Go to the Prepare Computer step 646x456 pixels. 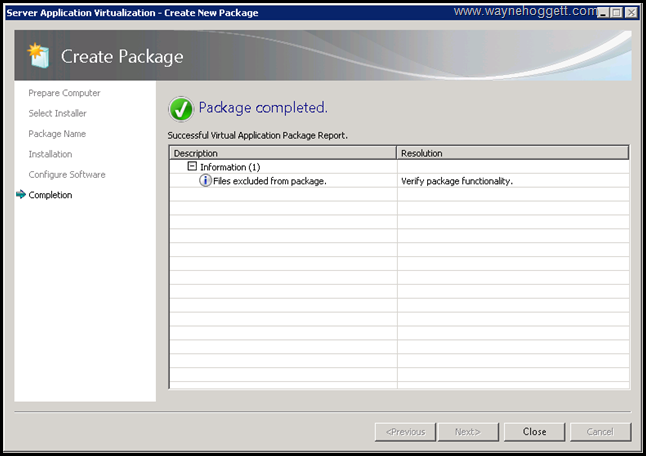(64, 93)
